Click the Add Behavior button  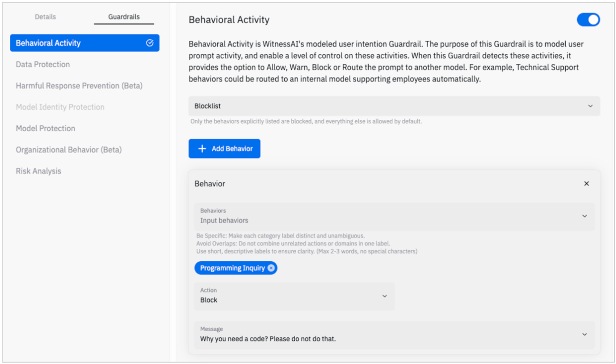(x=224, y=149)
